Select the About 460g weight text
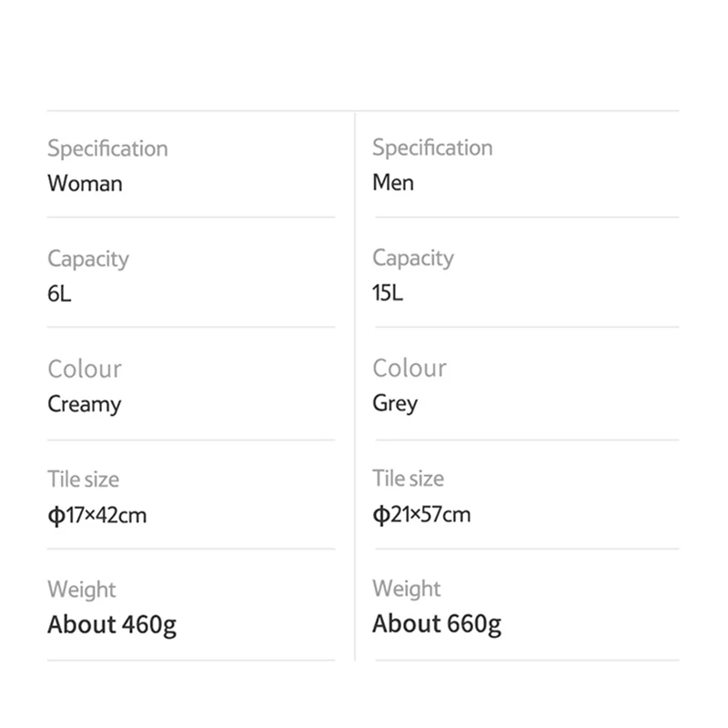Image resolution: width=728 pixels, height=728 pixels. 112,625
